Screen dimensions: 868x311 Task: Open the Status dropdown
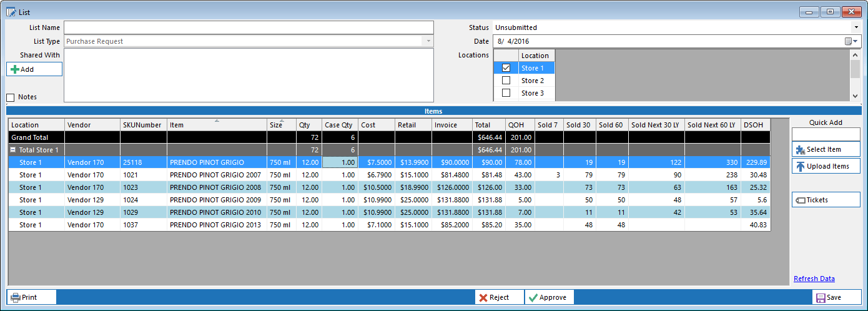(856, 27)
